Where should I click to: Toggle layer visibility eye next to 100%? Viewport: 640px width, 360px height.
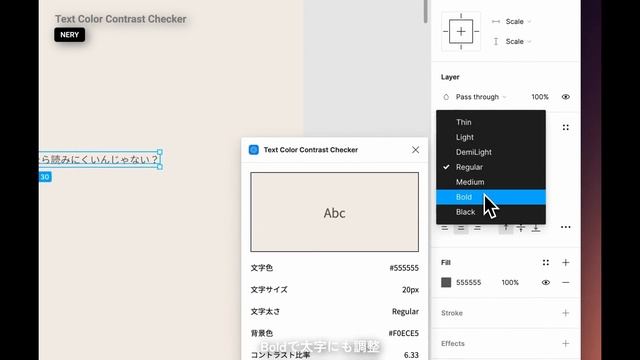click(565, 97)
